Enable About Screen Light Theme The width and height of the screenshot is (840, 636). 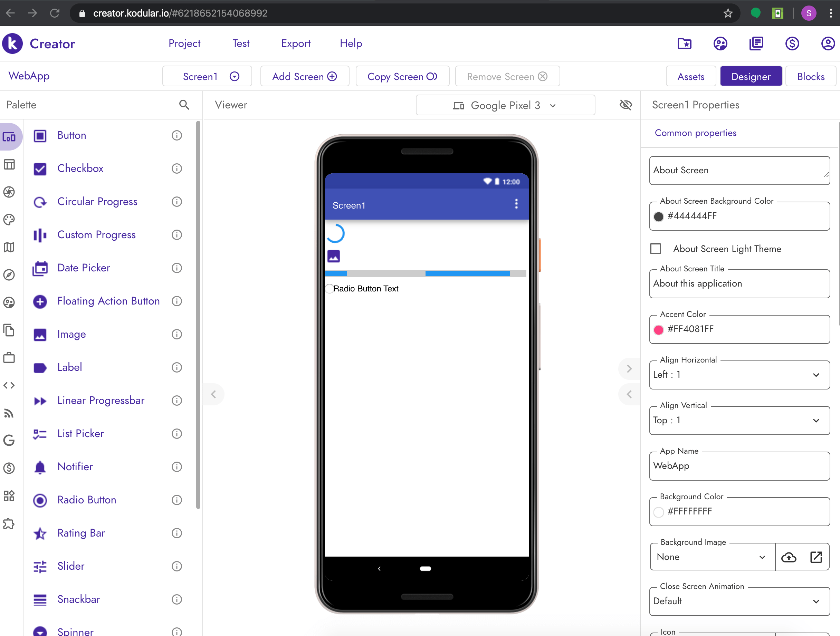[x=656, y=248]
